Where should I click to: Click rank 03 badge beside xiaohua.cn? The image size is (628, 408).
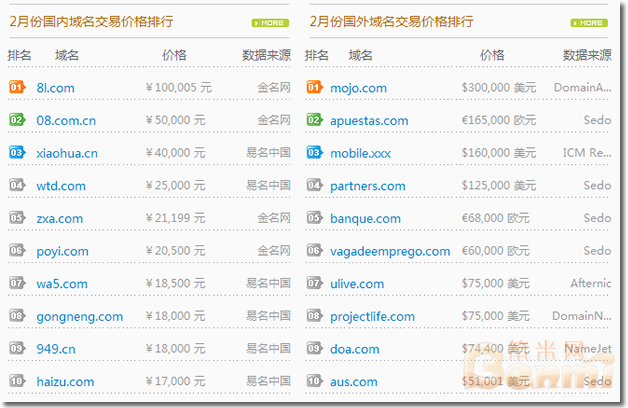point(17,153)
